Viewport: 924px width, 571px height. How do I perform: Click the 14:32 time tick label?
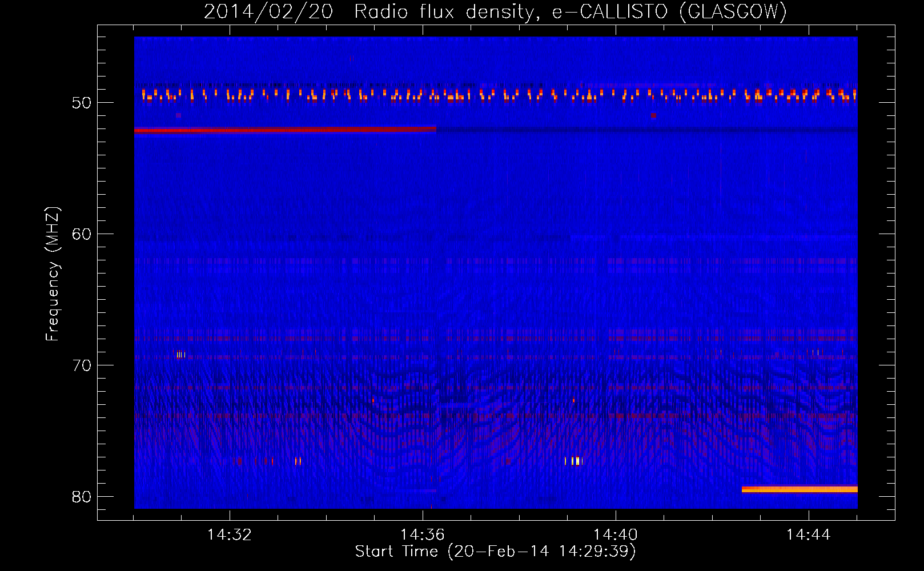tap(229, 535)
